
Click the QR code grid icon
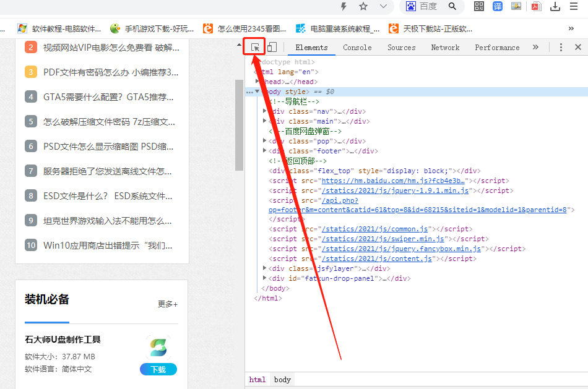(479, 6)
